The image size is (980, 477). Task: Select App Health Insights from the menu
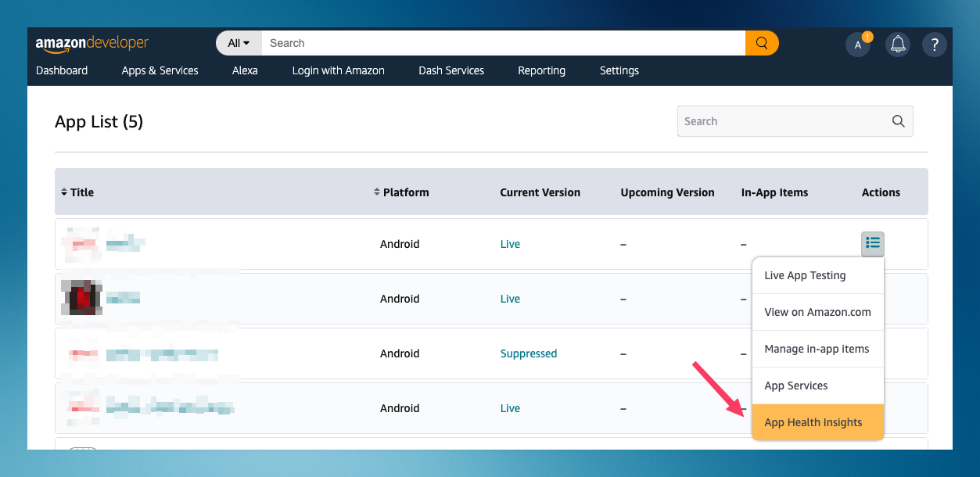point(813,422)
